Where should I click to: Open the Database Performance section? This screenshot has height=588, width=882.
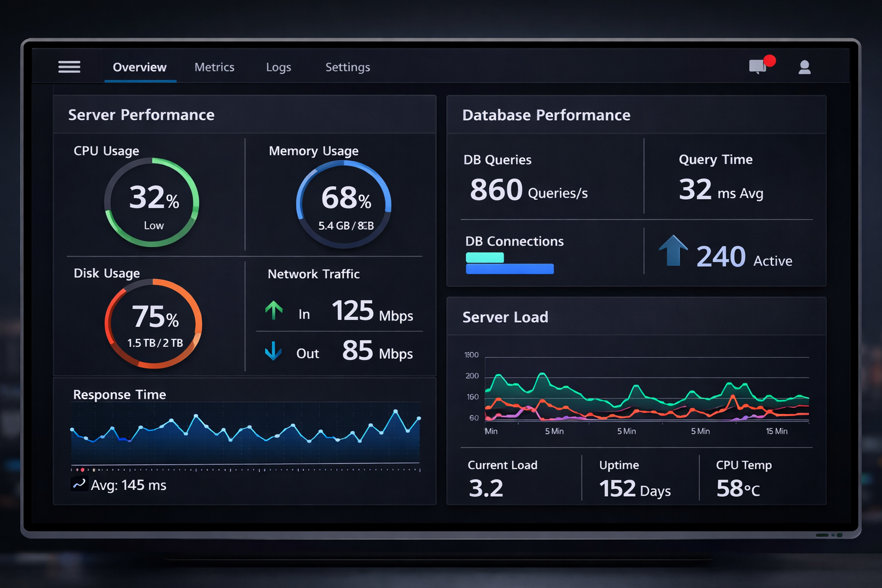click(546, 115)
